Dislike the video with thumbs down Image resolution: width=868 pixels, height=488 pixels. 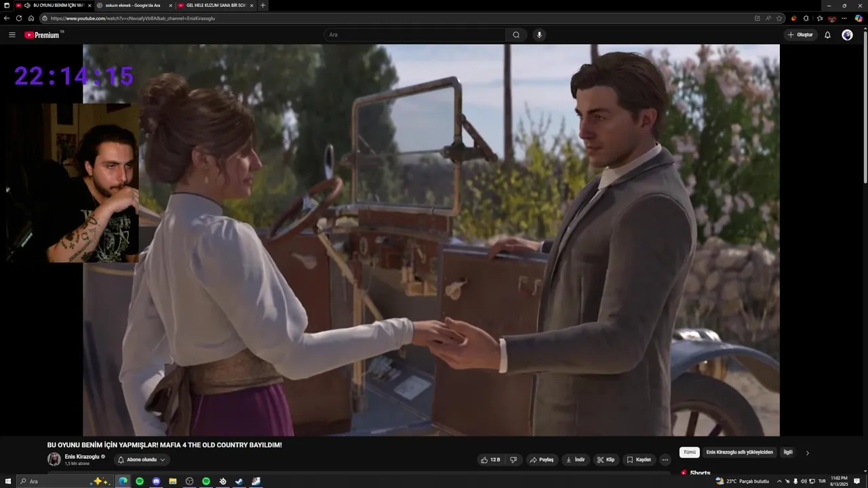[x=513, y=460]
